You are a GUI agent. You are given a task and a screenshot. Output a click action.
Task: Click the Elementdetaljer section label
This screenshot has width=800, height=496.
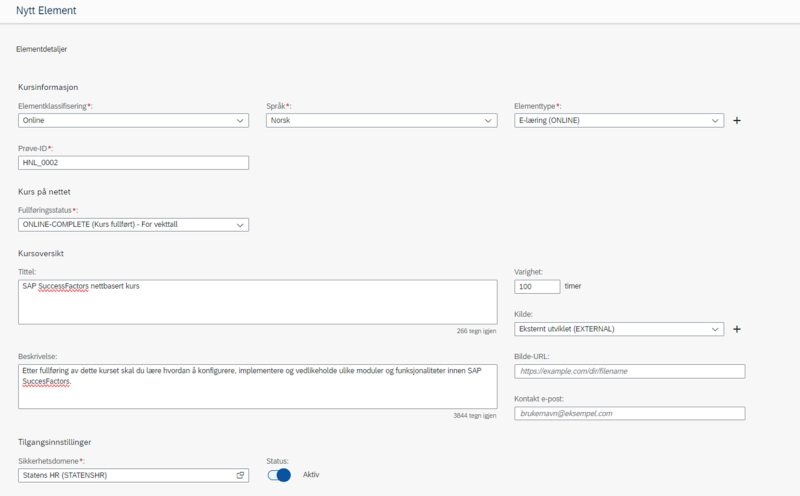(41, 49)
